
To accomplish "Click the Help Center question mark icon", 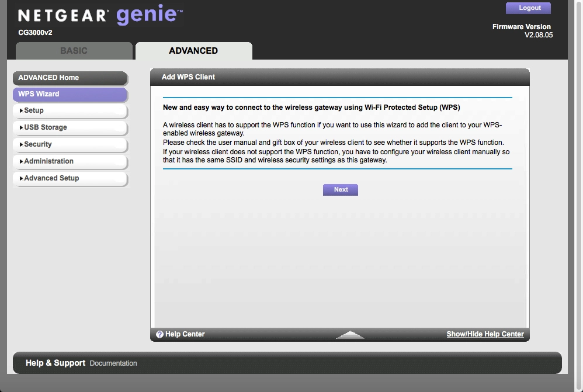I will tap(159, 334).
